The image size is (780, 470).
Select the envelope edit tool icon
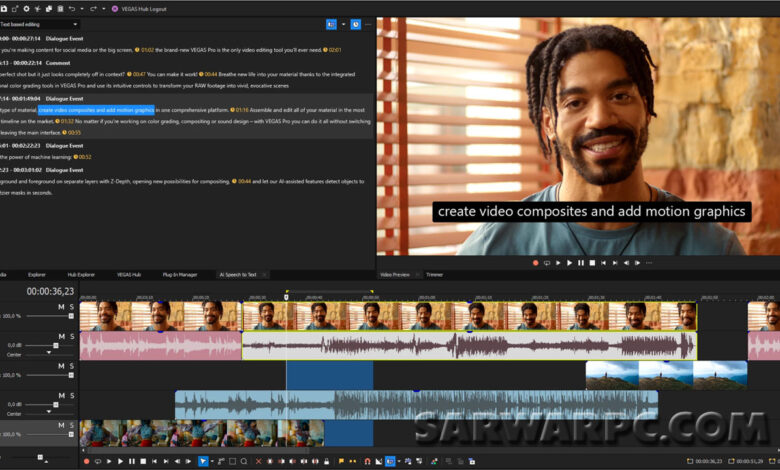pyautogui.click(x=221, y=462)
